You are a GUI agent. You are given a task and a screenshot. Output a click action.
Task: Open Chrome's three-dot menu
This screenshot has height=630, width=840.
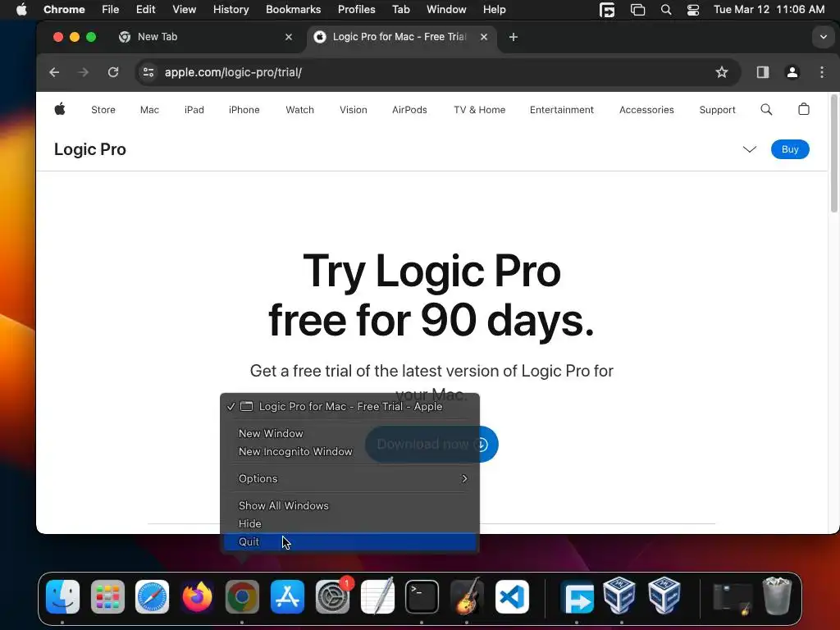coord(822,72)
